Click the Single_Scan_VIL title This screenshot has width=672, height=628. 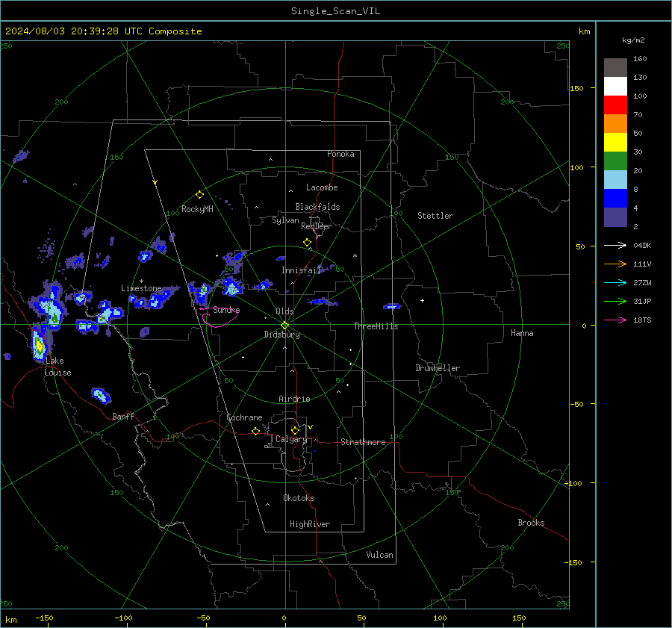click(335, 11)
